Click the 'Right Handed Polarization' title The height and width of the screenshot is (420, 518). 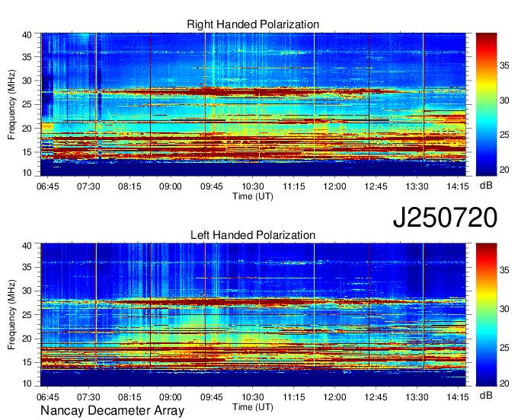253,24
